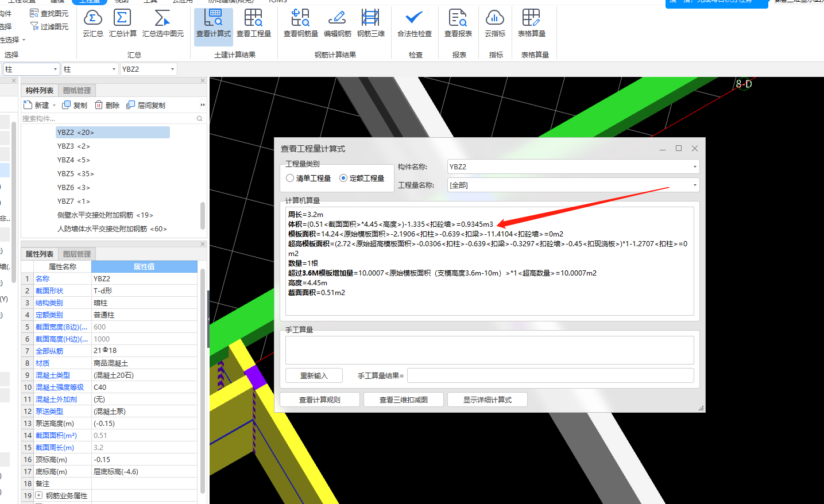Click the 搜索构件 search field
The height and width of the screenshot is (504, 824).
coord(109,119)
